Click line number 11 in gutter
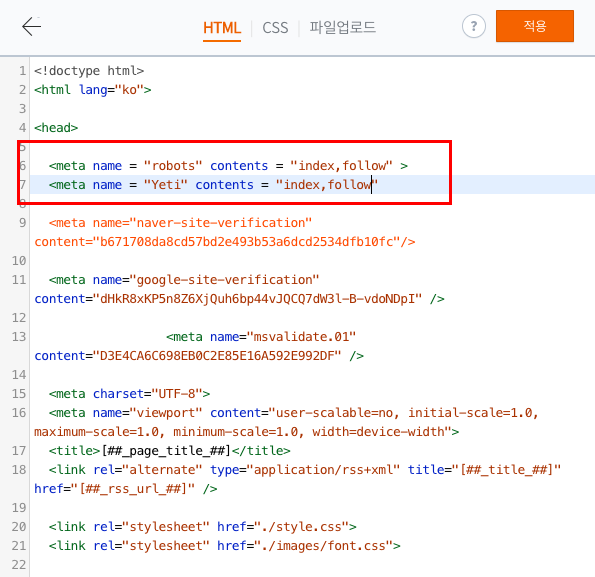The height and width of the screenshot is (577, 595). click(x=19, y=280)
